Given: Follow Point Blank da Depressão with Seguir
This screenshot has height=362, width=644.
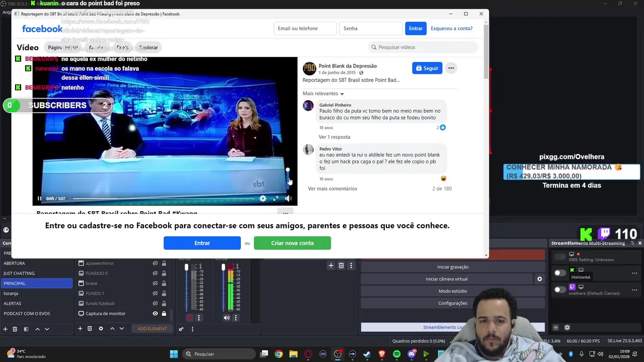Looking at the screenshot, I should tap(427, 68).
